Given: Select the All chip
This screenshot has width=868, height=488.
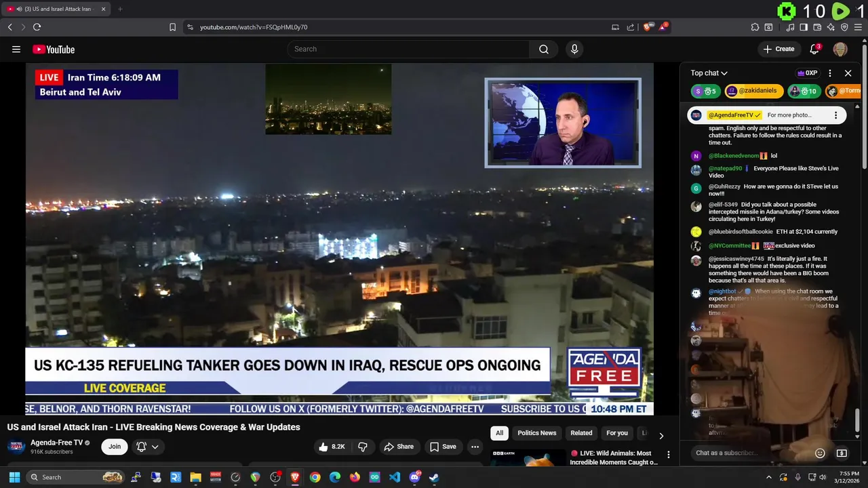Looking at the screenshot, I should pos(499,433).
